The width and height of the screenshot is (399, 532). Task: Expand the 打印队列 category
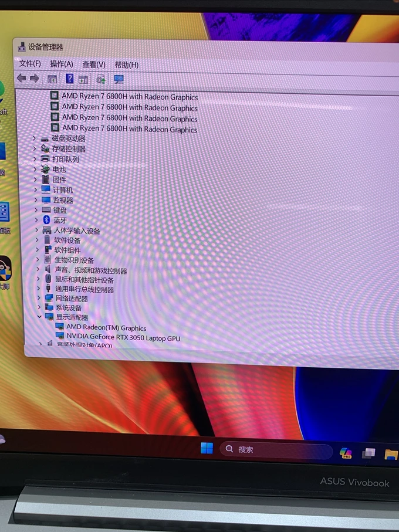[x=35, y=158]
